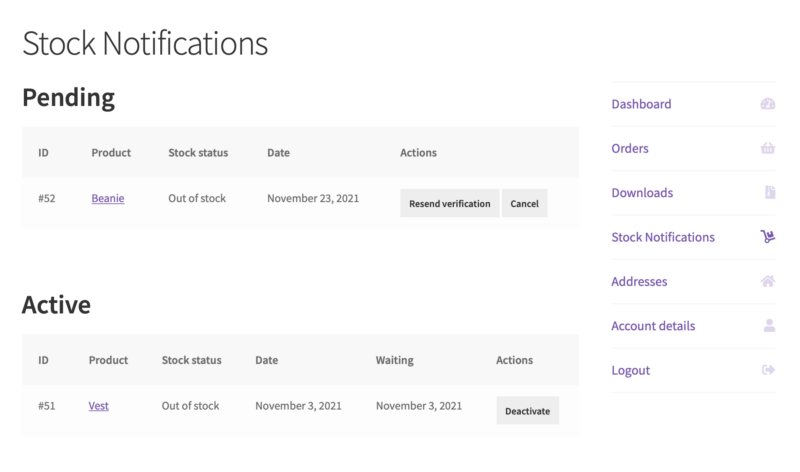This screenshot has width=800, height=472.
Task: Log out via Logout link
Action: (631, 370)
